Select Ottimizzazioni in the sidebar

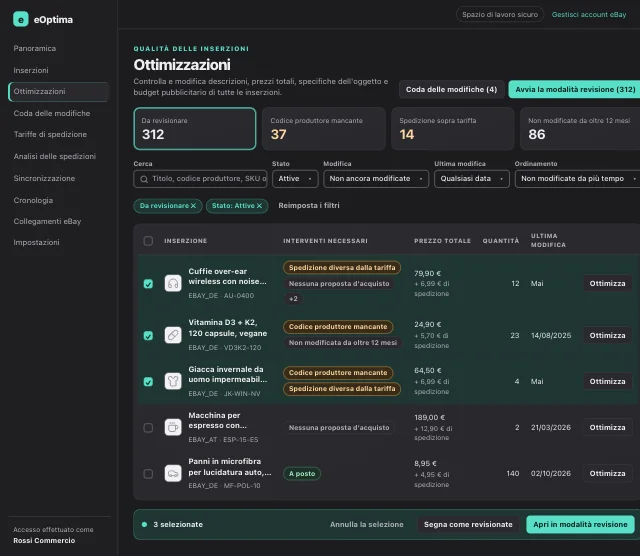pos(59,91)
